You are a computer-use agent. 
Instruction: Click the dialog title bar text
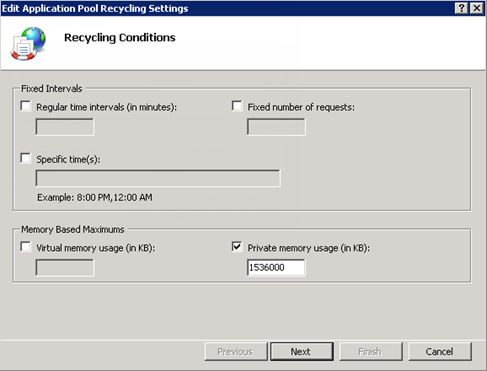point(95,8)
